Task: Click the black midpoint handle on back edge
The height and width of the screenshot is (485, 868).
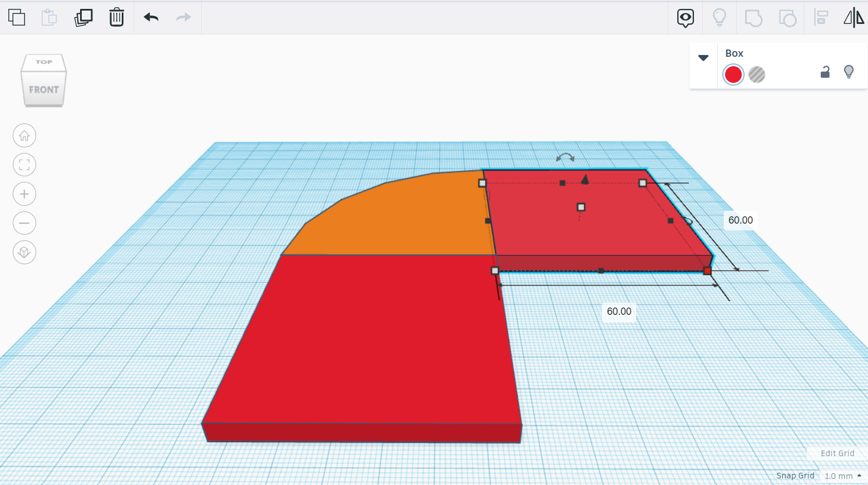Action: coord(563,183)
